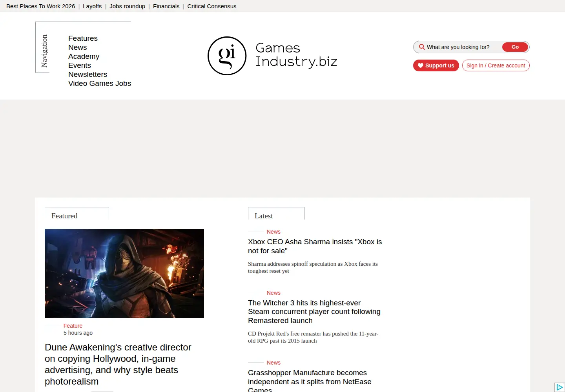This screenshot has width=565, height=392.
Task: Click News tag above Xbox article
Action: point(273,232)
